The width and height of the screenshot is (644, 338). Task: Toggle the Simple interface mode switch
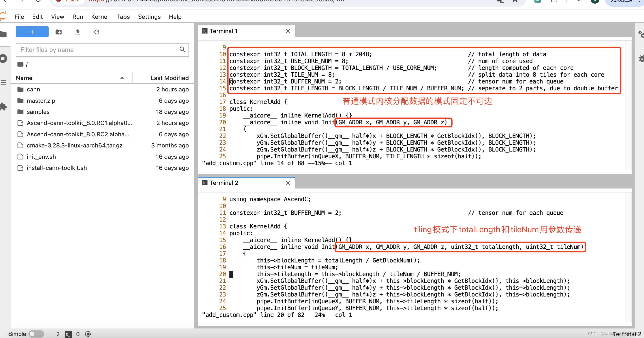coord(36,334)
